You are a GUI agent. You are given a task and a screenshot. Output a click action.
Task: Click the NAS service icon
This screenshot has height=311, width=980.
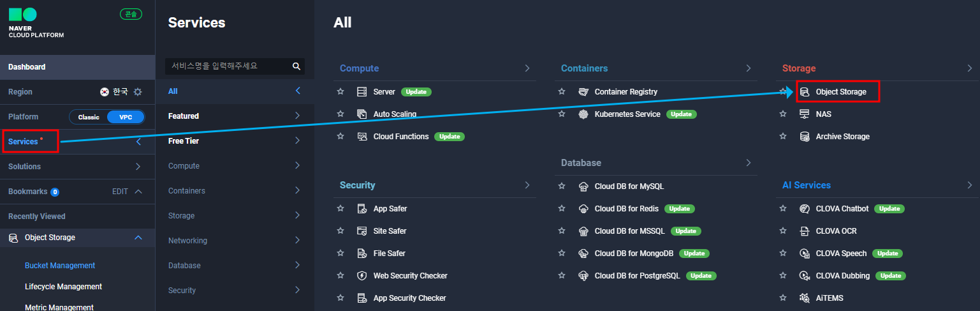804,114
